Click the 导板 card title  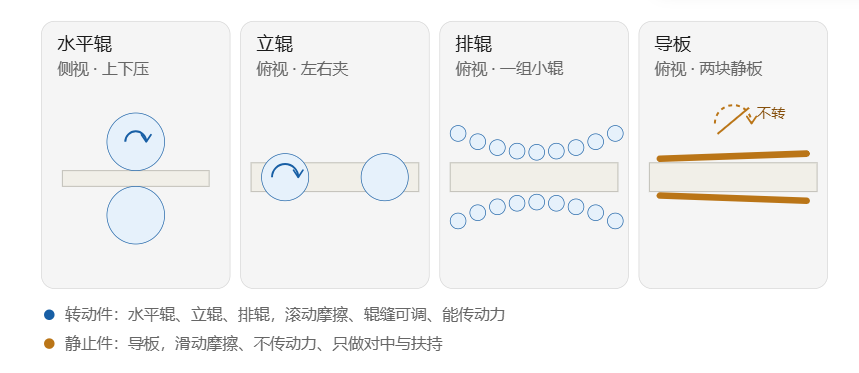pos(673,44)
